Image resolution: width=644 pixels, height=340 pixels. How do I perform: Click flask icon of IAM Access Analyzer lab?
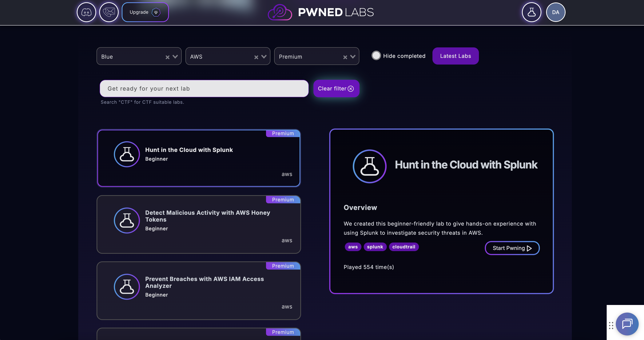tap(127, 287)
